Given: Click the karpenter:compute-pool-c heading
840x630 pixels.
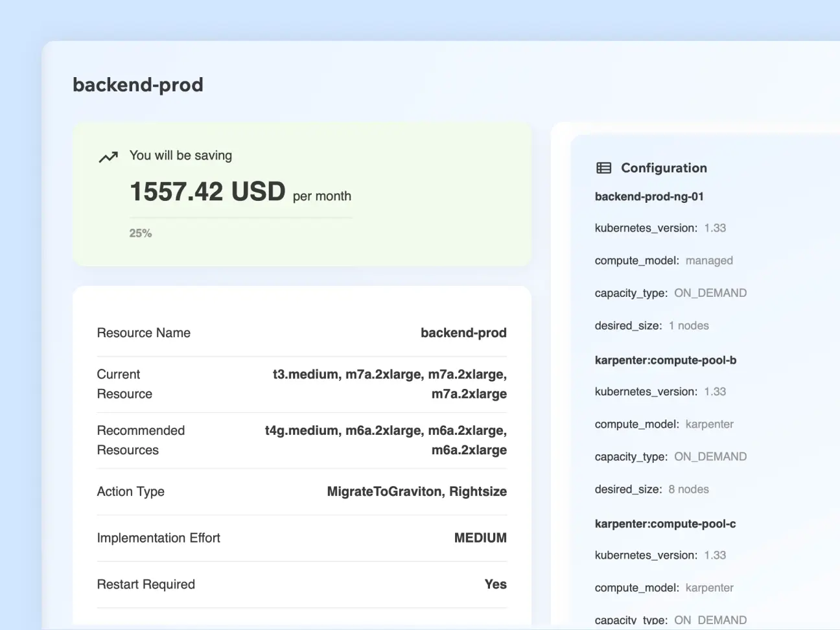Looking at the screenshot, I should point(666,524).
